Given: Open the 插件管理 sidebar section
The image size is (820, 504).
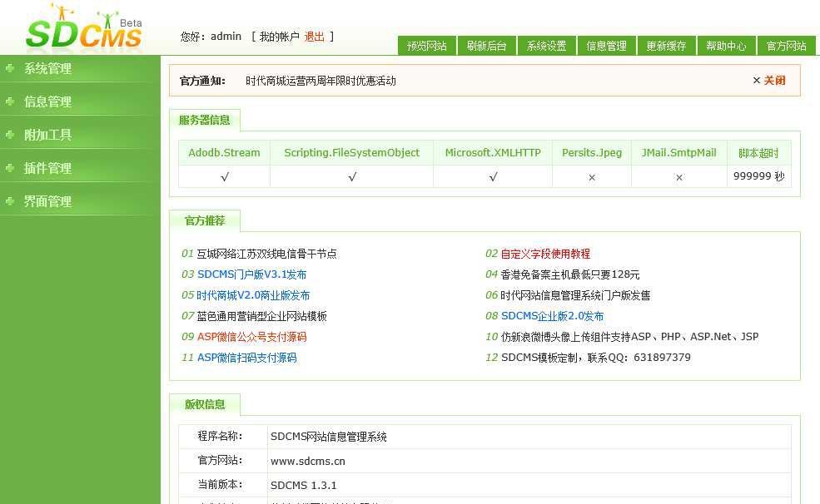Looking at the screenshot, I should tap(47, 168).
